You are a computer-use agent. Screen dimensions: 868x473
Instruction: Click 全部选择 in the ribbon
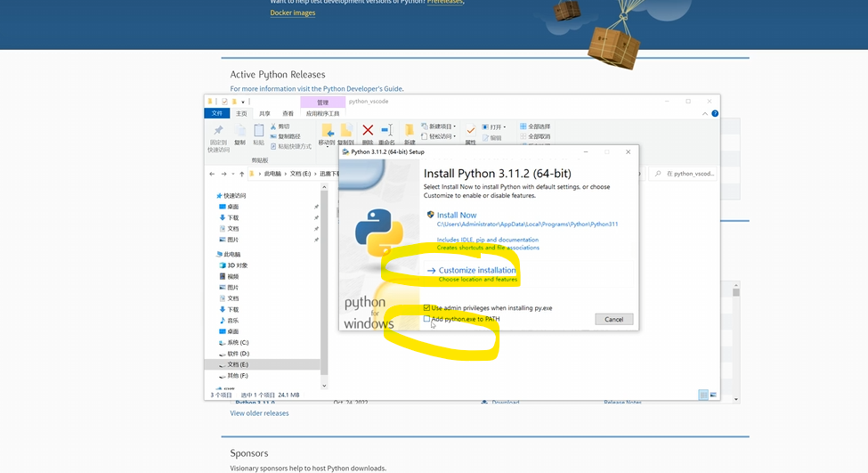point(535,126)
